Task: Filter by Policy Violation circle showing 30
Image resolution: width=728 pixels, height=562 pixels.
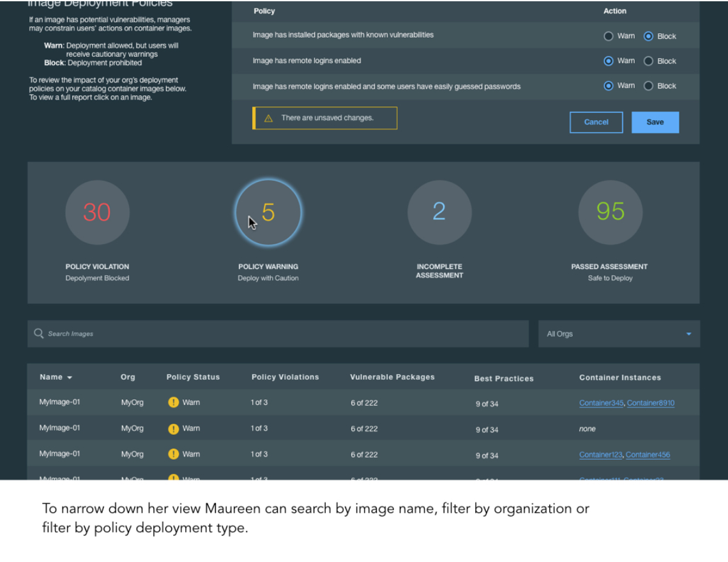Action: tap(97, 212)
